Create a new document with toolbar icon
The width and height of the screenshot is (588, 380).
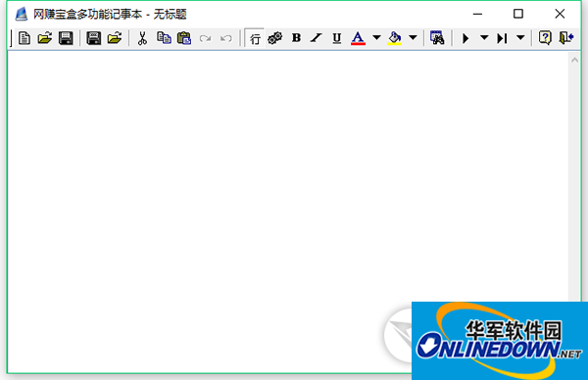(x=24, y=38)
